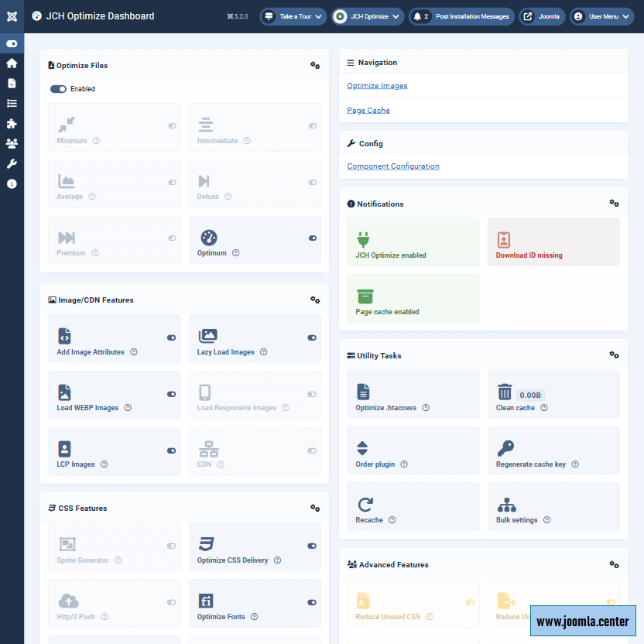Image resolution: width=644 pixels, height=644 pixels.
Task: Click the Joomla logo in the sidebar
Action: pos(12,16)
